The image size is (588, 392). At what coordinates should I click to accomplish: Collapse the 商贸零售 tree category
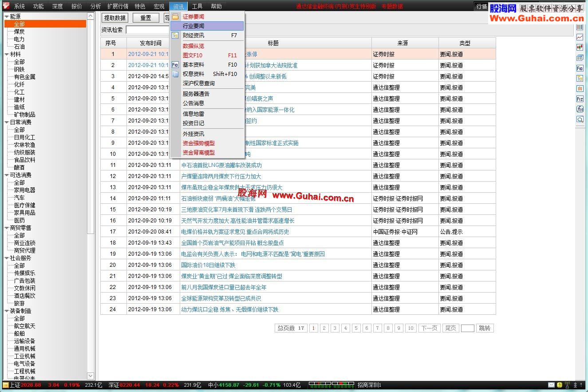pyautogui.click(x=7, y=228)
